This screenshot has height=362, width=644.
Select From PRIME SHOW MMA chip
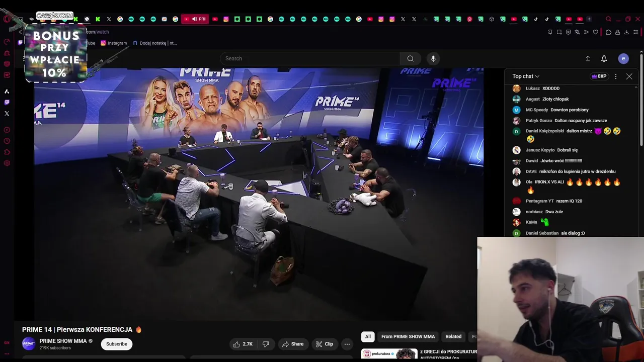pyautogui.click(x=408, y=336)
